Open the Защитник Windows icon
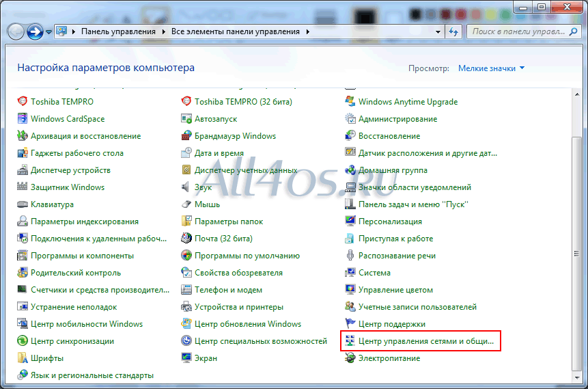The image size is (588, 389). (x=23, y=187)
